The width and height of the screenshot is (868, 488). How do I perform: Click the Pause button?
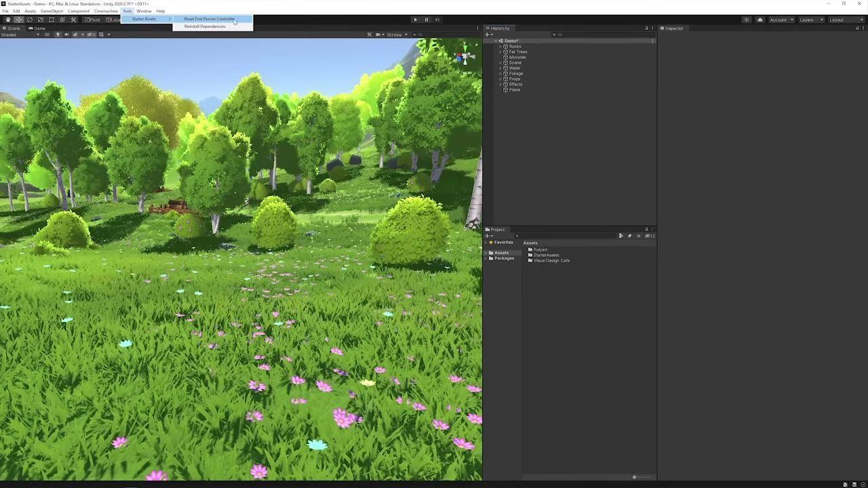427,20
